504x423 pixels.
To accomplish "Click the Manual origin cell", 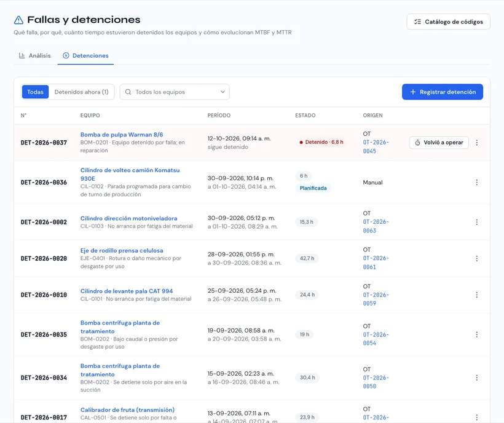I will (372, 182).
